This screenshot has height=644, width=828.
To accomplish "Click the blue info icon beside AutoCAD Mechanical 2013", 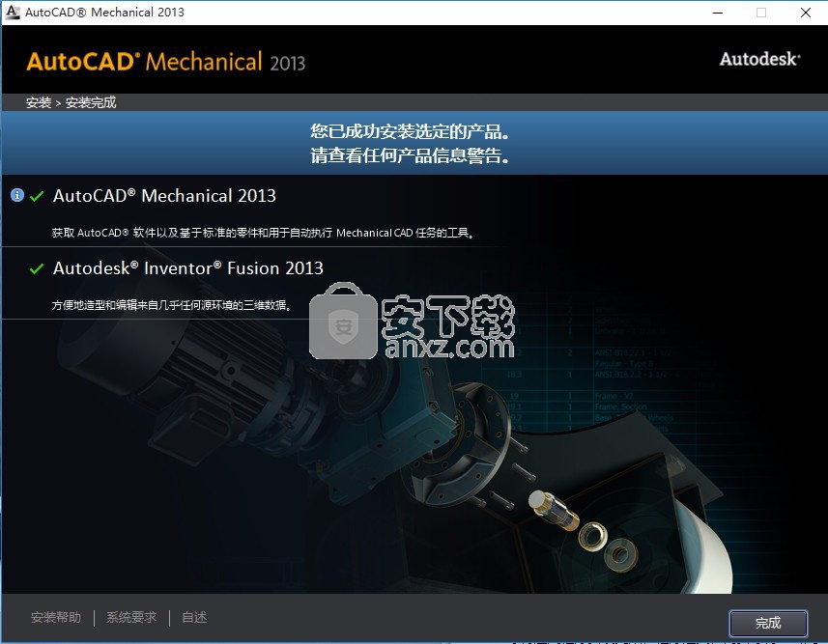I will click(17, 195).
